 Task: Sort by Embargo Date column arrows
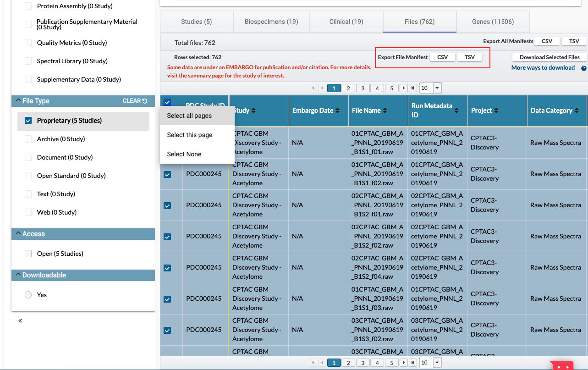[x=338, y=110]
